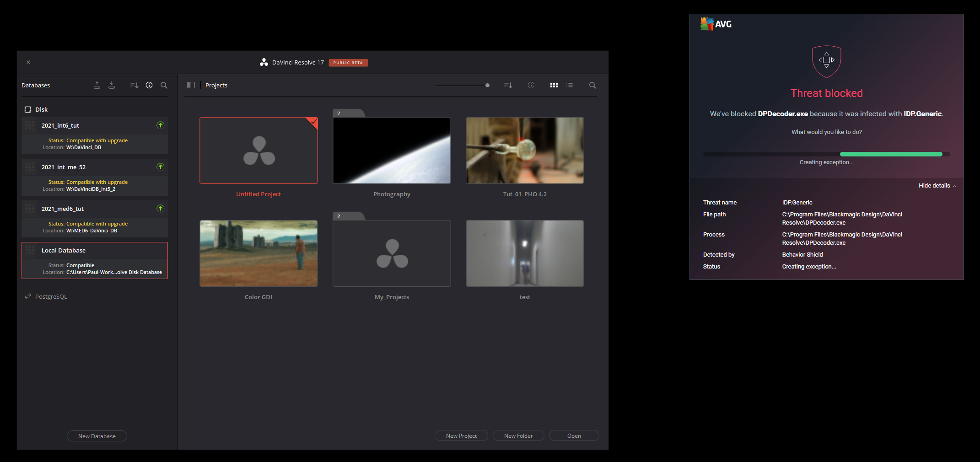Click the Threat blocked heading in AVG

coord(827,93)
